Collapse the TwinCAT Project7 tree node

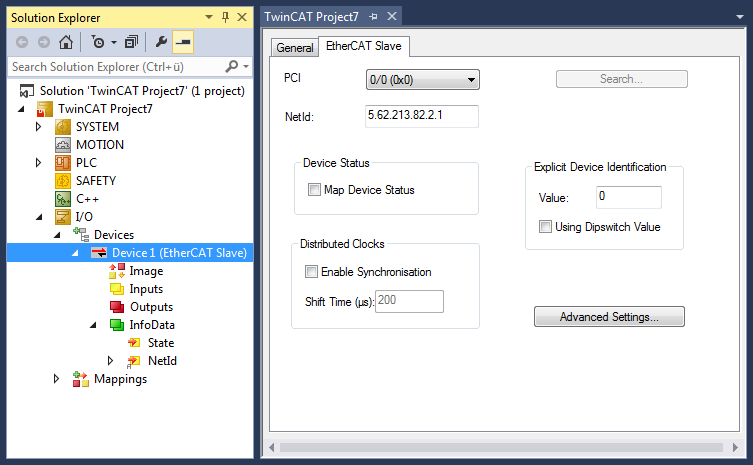pos(21,110)
